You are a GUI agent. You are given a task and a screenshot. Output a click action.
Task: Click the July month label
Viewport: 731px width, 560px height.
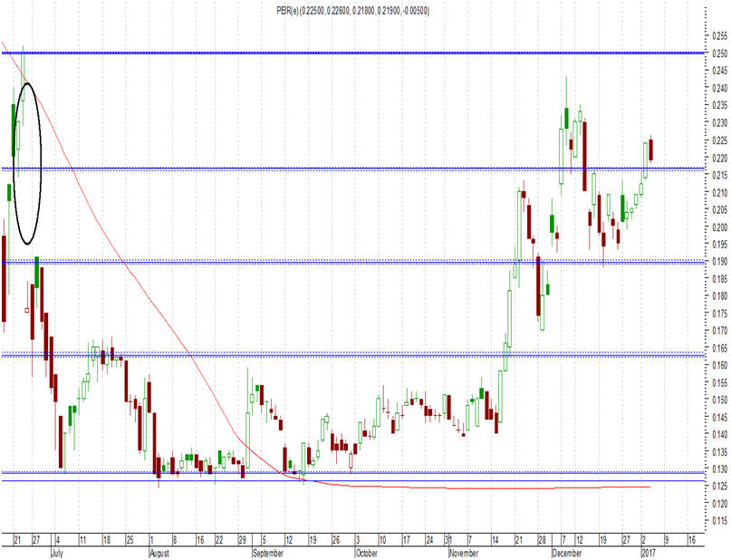[x=56, y=554]
